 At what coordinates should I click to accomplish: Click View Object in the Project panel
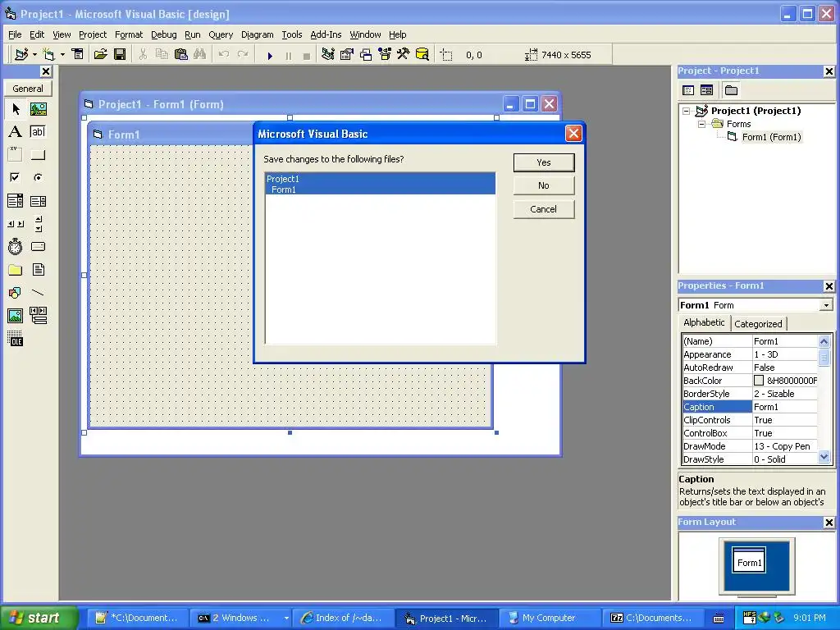(x=706, y=90)
